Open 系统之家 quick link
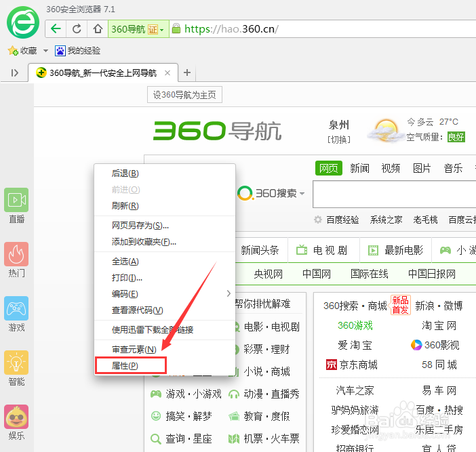The height and width of the screenshot is (452, 476). 386,220
